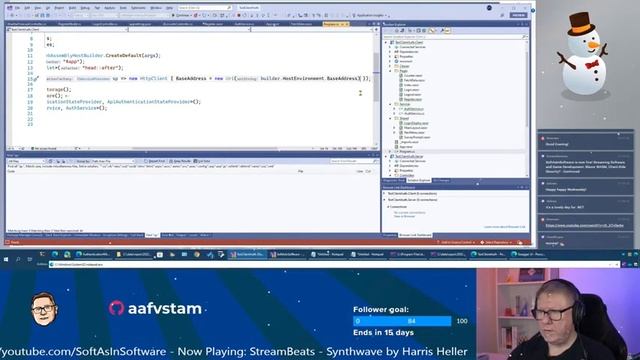640x360 pixels.
Task: Open the Debug menu
Action: click(85, 8)
